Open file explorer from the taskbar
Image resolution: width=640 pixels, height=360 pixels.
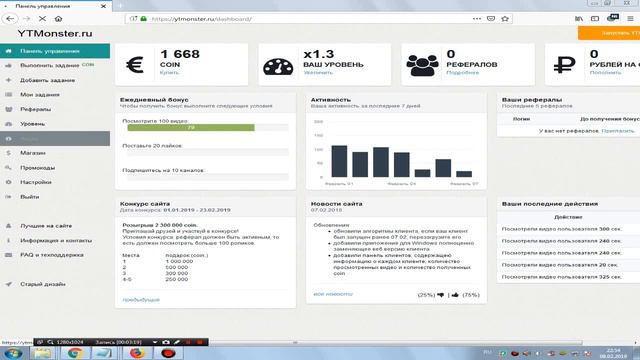[x=42, y=353]
